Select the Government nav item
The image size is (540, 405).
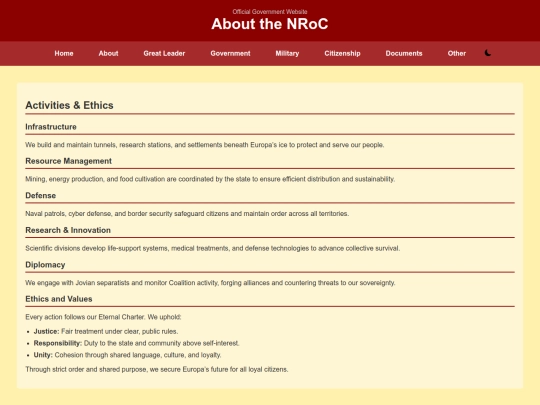click(x=230, y=53)
